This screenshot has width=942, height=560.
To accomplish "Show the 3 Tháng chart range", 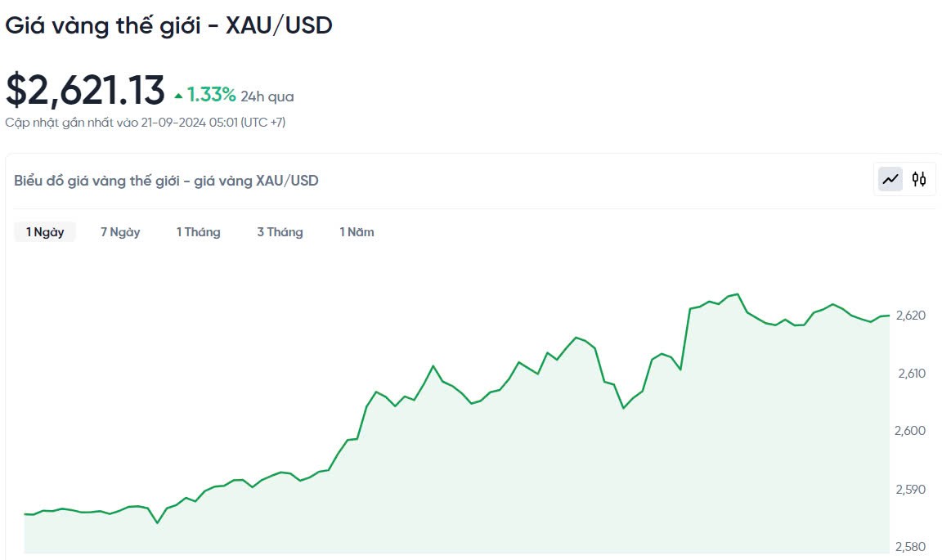I will click(x=280, y=232).
